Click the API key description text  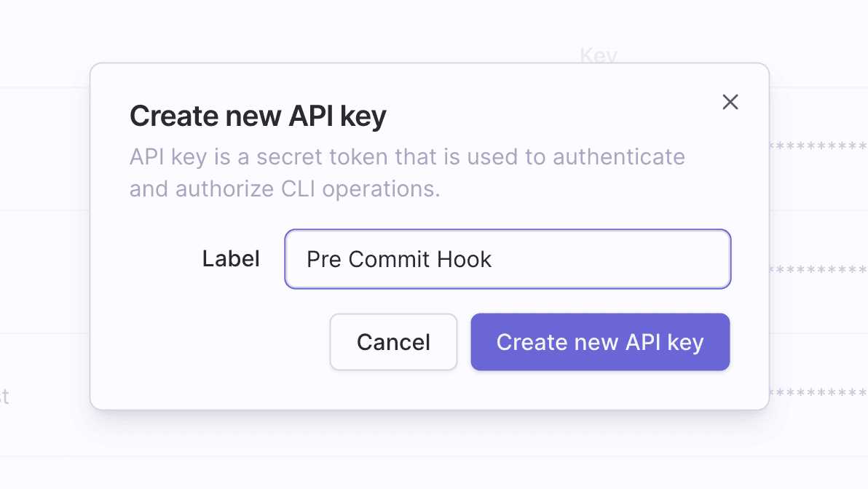406,172
